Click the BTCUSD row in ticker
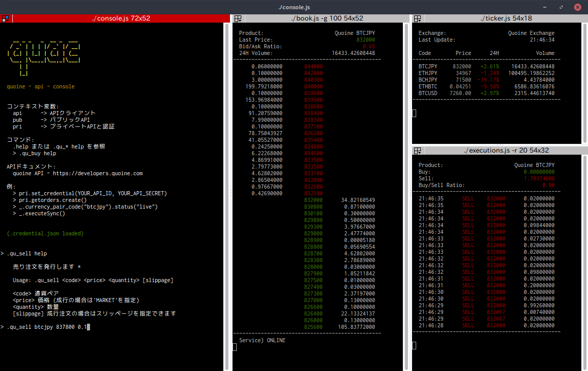 486,94
